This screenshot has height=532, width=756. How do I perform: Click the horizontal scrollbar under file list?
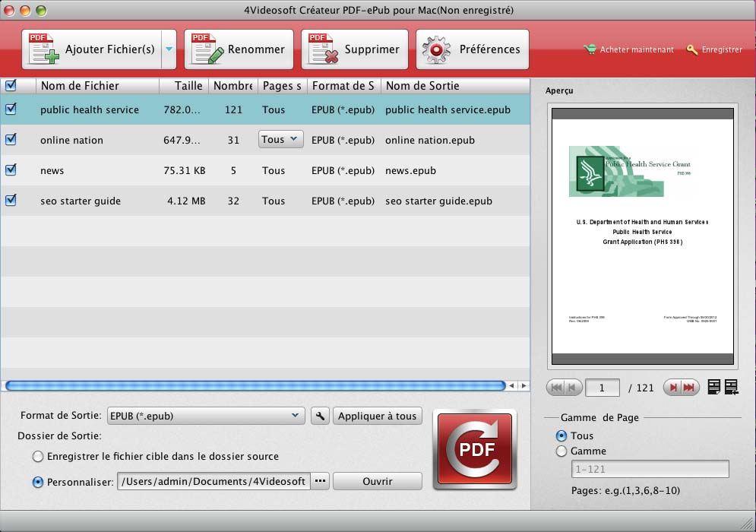(x=255, y=386)
